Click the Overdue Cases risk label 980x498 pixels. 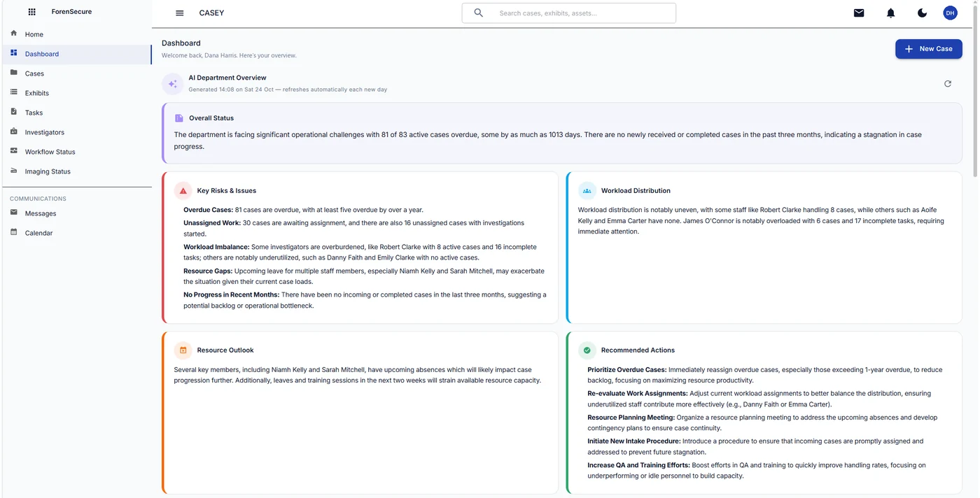point(208,210)
